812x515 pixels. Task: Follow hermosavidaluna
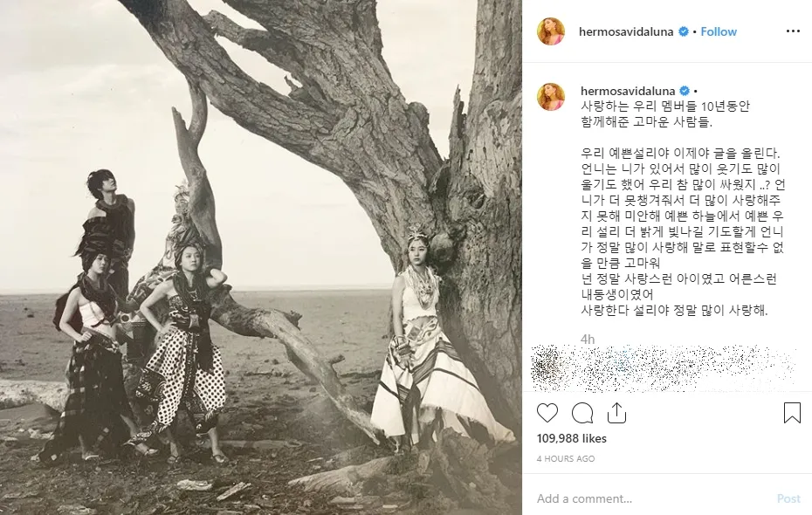coord(719,31)
